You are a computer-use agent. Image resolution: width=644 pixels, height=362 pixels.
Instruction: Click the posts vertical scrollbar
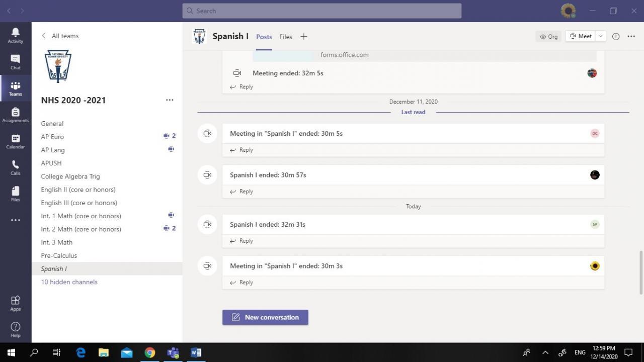coord(641,272)
